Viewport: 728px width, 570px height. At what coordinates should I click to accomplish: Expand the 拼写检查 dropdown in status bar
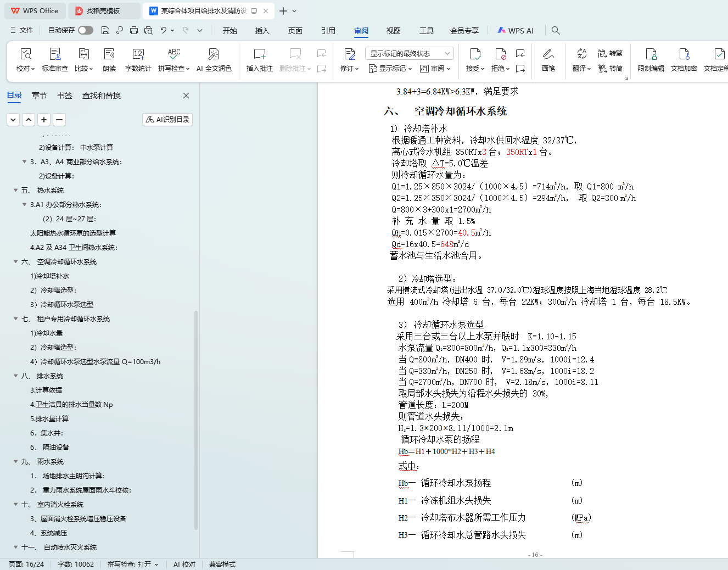point(156,565)
